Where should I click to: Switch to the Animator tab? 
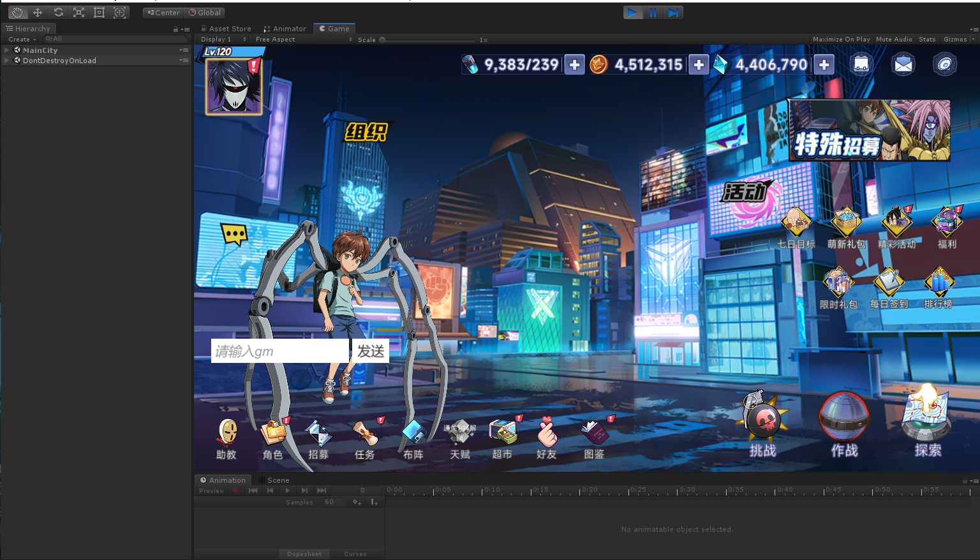point(285,29)
